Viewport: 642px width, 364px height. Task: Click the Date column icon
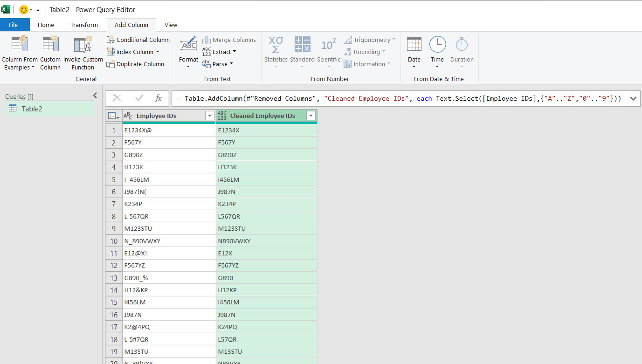point(414,44)
